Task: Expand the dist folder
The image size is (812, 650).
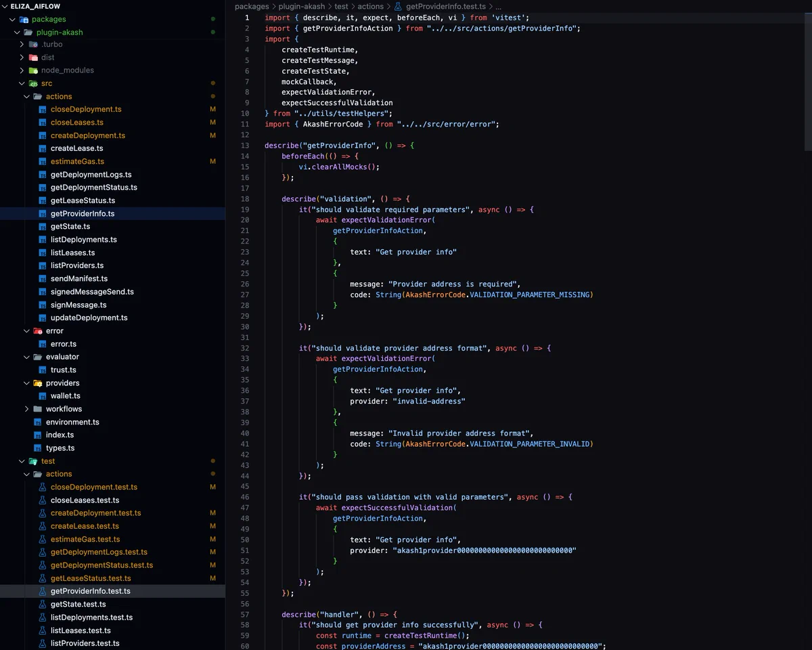Action: coord(22,58)
